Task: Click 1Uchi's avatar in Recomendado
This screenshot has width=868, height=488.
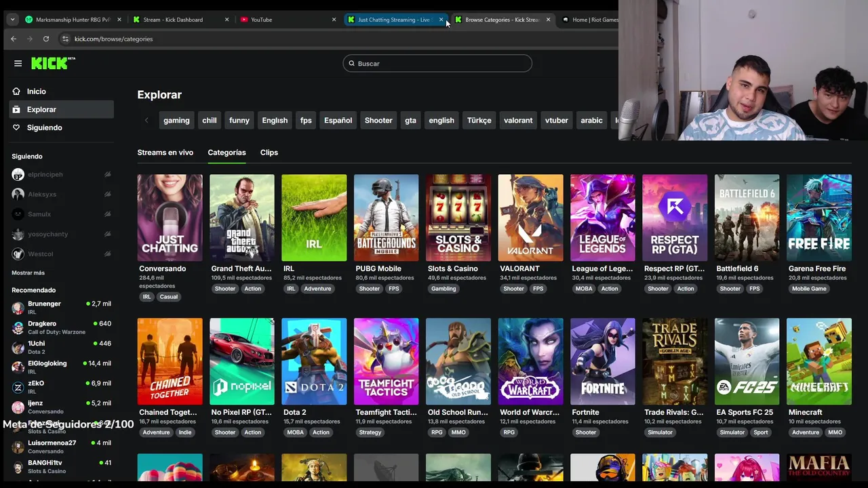Action: point(18,348)
